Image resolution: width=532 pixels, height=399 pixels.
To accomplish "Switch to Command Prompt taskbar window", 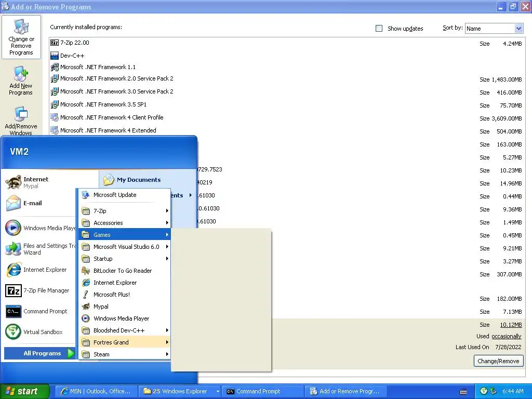I will (262, 391).
